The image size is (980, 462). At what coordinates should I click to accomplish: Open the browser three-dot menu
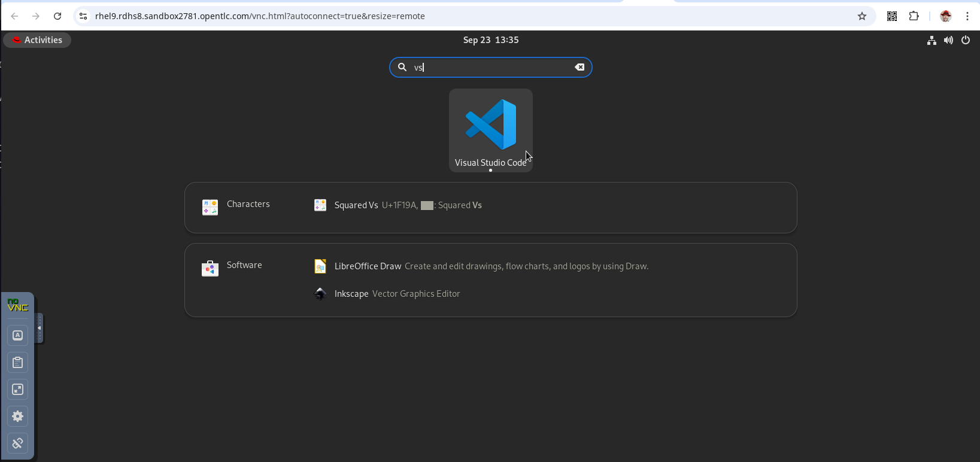tap(967, 16)
